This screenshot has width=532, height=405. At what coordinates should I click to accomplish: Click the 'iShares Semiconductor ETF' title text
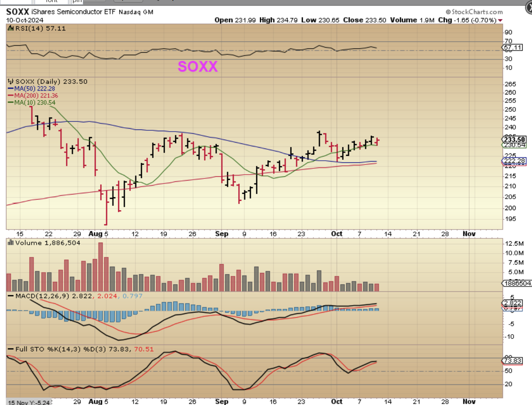click(73, 11)
